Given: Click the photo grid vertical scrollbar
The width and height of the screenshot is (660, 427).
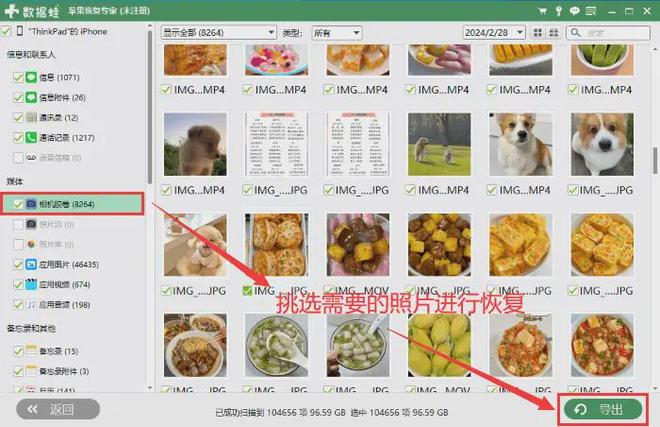Looking at the screenshot, I should click(x=654, y=160).
